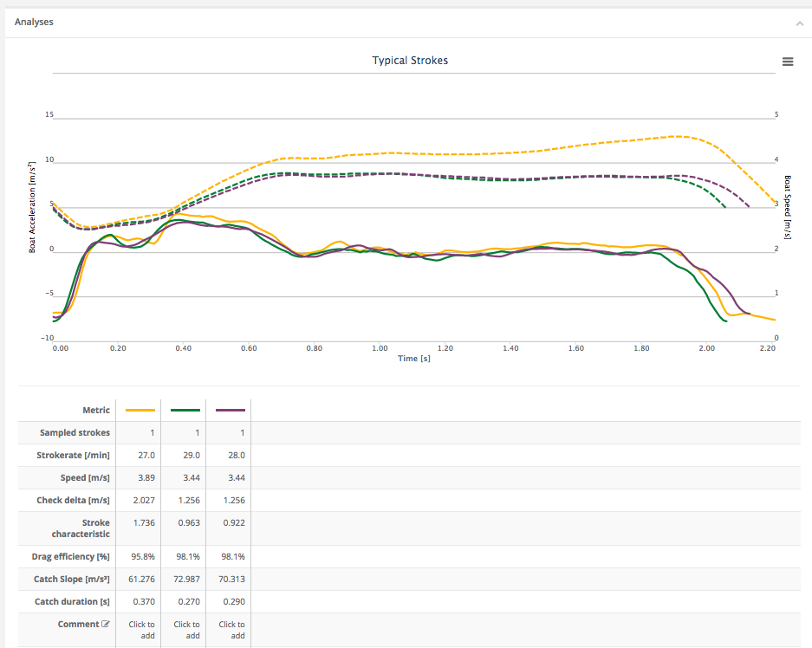The image size is (812, 648).
Task: Open the chart hamburger menu
Action: pos(788,62)
